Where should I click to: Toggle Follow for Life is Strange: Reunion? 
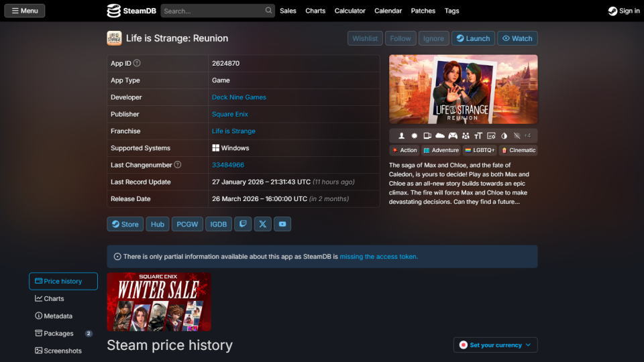pyautogui.click(x=400, y=38)
